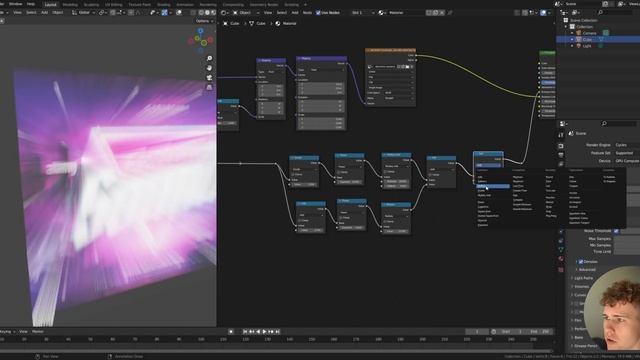Switch to the Shading workspace tab
The image size is (640, 360).
[x=163, y=4]
